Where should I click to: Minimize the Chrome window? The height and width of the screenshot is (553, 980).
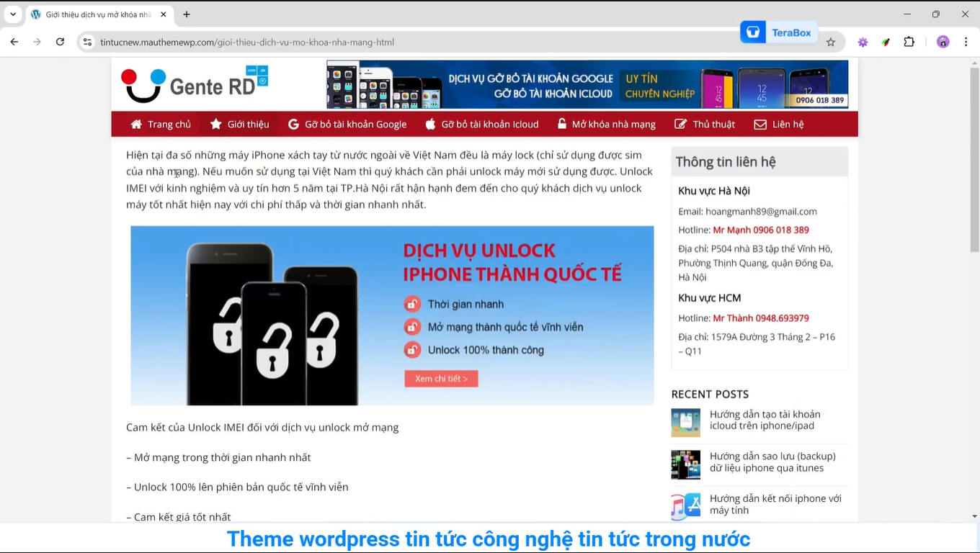(907, 14)
